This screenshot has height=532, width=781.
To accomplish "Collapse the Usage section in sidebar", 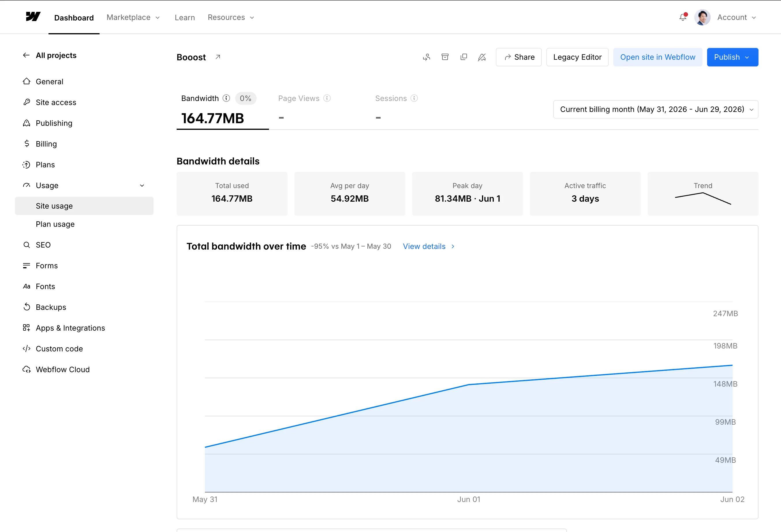I will click(142, 186).
